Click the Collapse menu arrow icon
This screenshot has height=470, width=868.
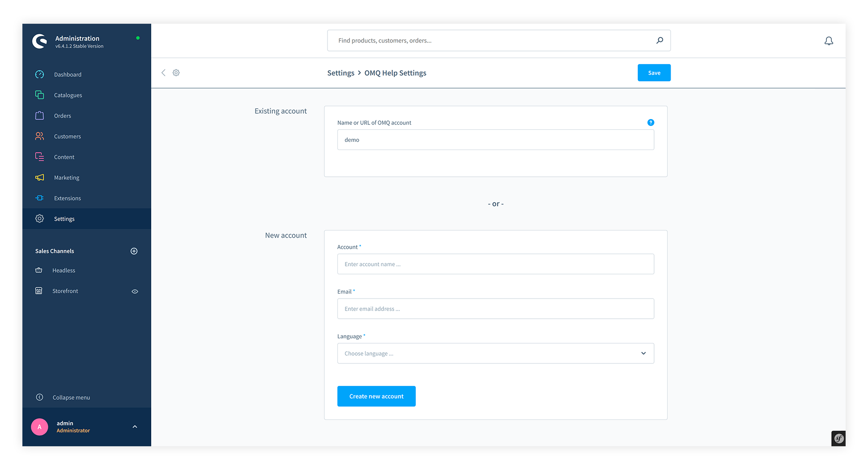[x=39, y=397]
